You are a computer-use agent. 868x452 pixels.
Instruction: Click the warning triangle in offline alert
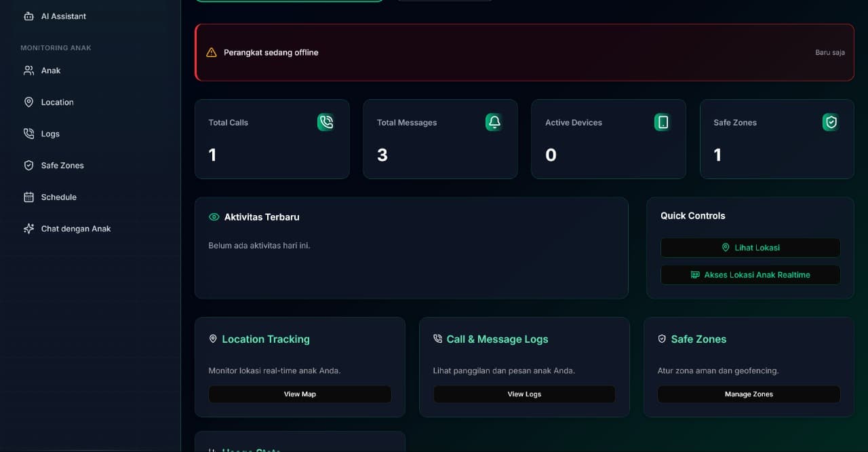click(x=212, y=52)
